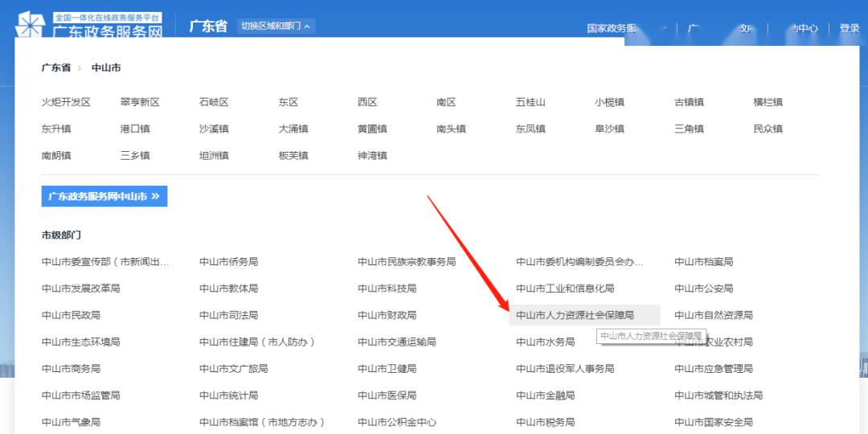This screenshot has width=868, height=434.
Task: Open 中山市生态环境局 department
Action: [80, 342]
